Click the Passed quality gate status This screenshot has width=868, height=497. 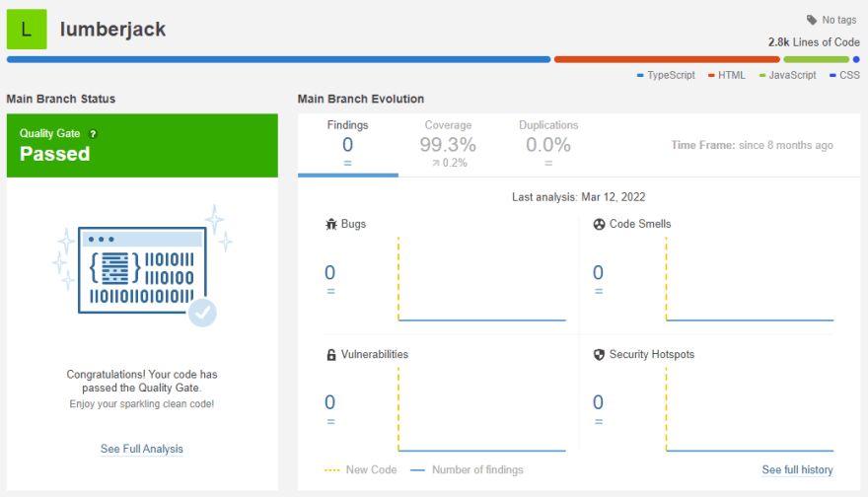tap(55, 154)
